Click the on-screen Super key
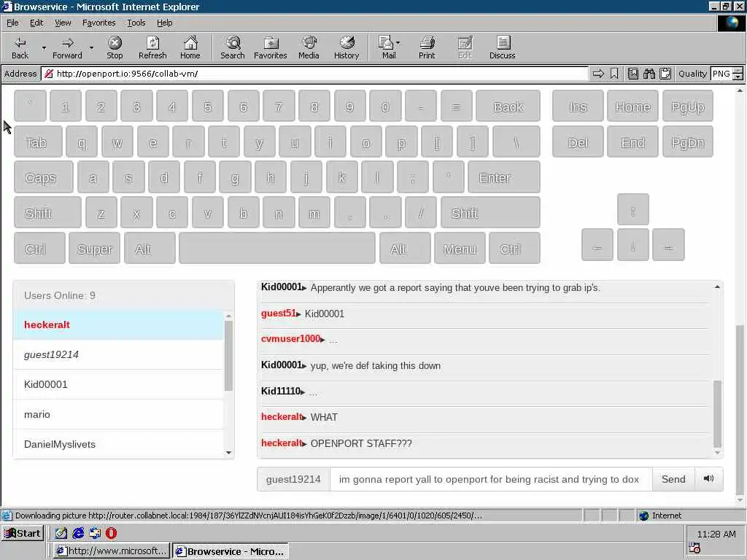Screen dimensions: 747x560 pos(94,248)
